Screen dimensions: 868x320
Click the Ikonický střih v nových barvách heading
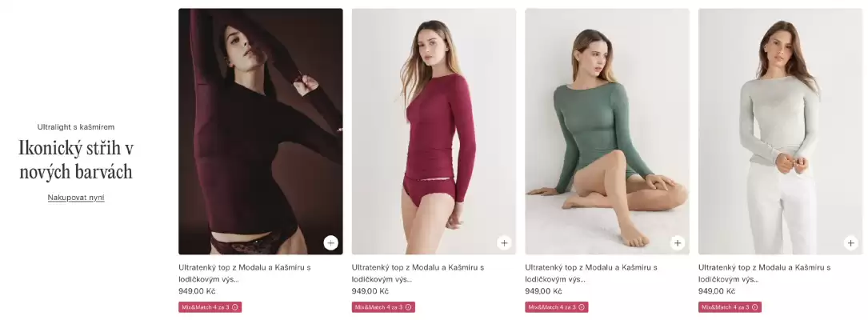tap(76, 160)
